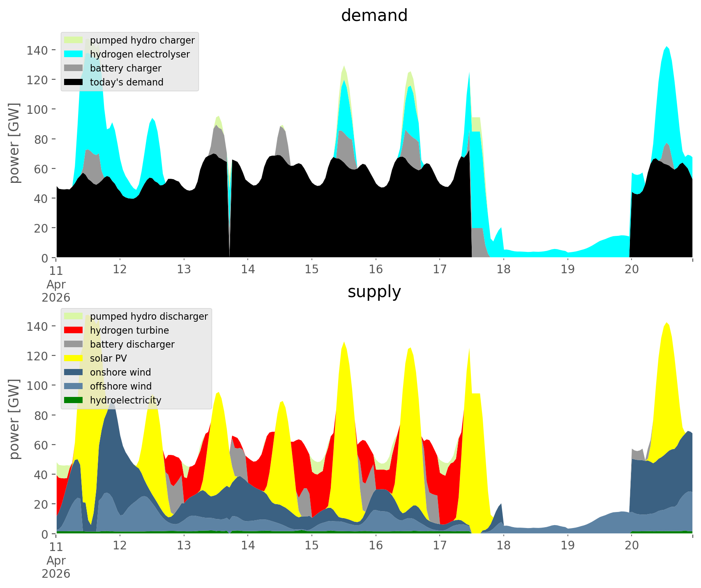Click the offshore wind legend swatch

(74, 386)
